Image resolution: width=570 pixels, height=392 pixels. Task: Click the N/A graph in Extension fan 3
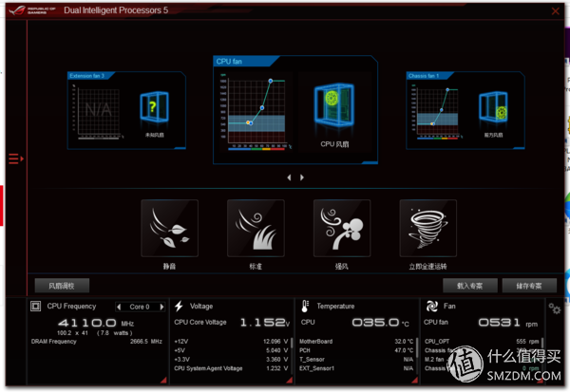point(99,112)
